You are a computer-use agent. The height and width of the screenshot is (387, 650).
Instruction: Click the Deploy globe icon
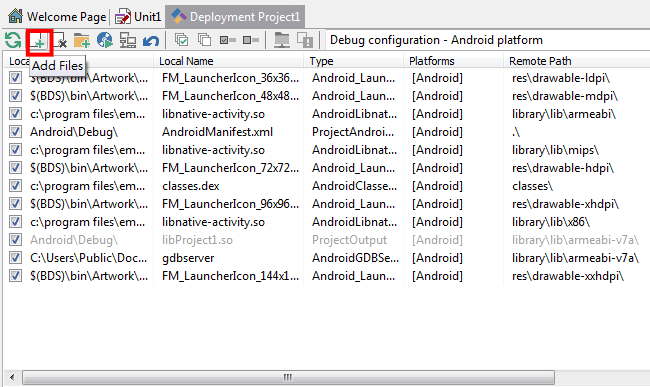point(104,41)
